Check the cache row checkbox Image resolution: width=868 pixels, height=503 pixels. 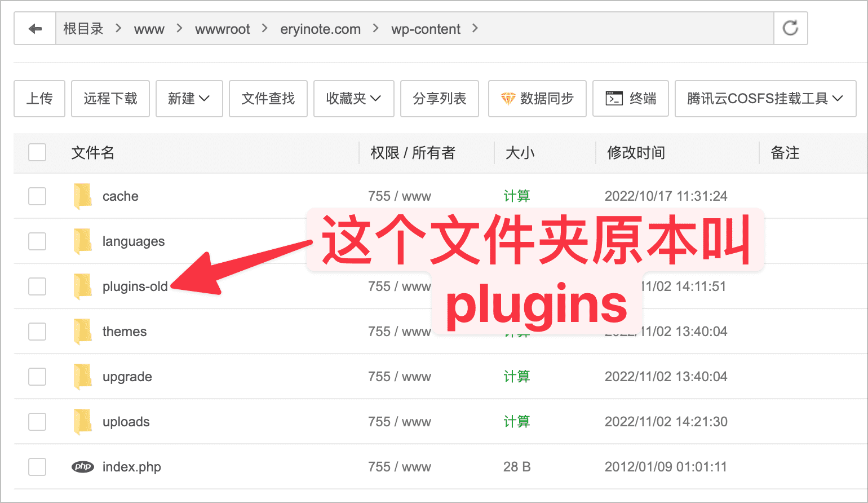[x=37, y=196]
